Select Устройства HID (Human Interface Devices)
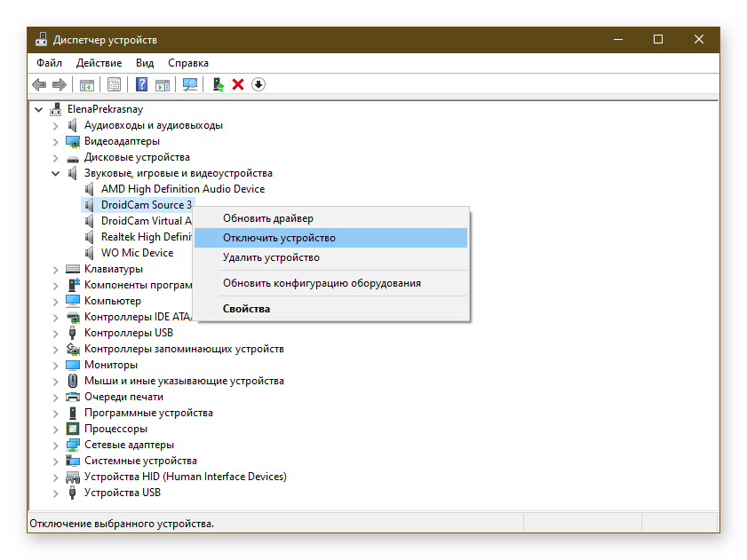Viewport: 747px width, 560px height. 186,477
